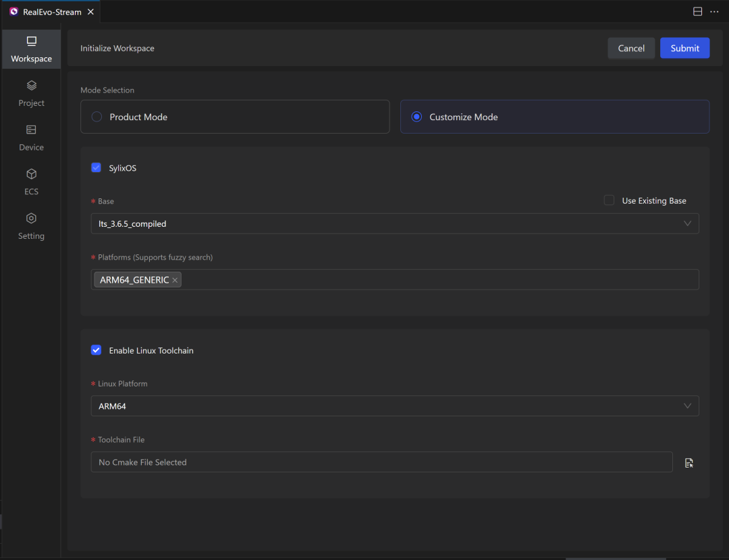Switch to the RealEvo-Stream tab

point(51,11)
